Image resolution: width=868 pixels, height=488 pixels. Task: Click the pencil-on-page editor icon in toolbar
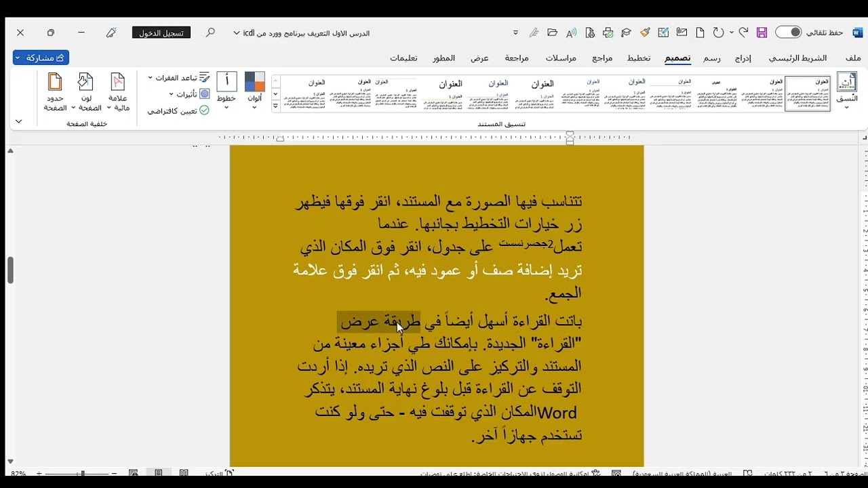pyautogui.click(x=663, y=33)
